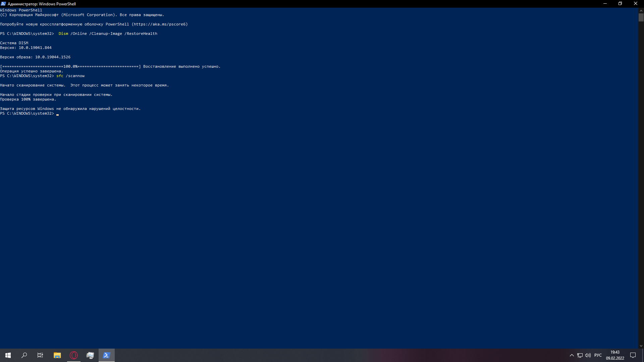Open File Explorer from taskbar
Image resolution: width=644 pixels, height=362 pixels.
tap(57, 355)
